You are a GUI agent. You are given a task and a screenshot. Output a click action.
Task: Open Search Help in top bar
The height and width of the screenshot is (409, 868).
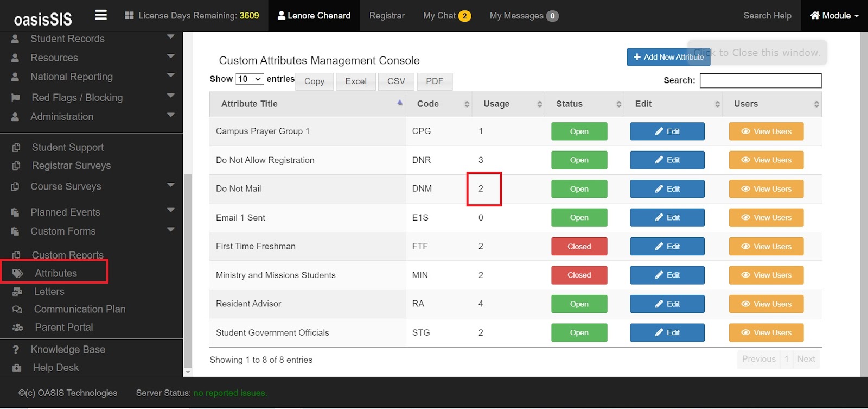pyautogui.click(x=767, y=16)
